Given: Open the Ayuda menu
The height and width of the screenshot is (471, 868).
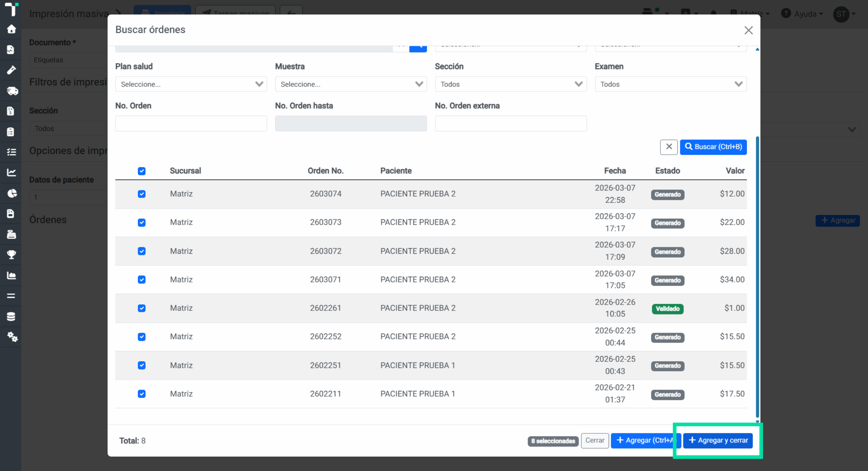Looking at the screenshot, I should coord(802,14).
